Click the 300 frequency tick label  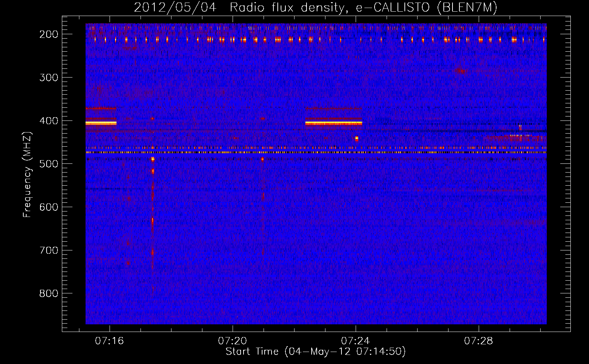point(49,78)
